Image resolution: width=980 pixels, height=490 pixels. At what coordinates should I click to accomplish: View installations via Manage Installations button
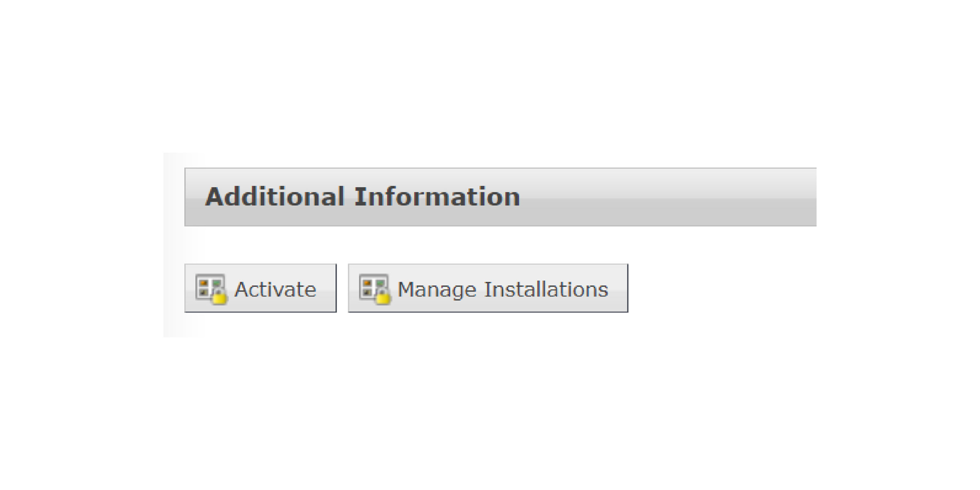(488, 288)
